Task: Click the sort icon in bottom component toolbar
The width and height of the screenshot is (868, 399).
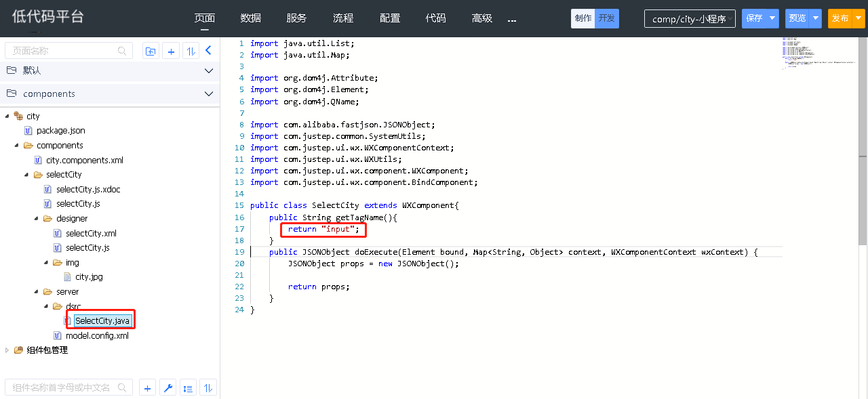Action: click(x=208, y=388)
